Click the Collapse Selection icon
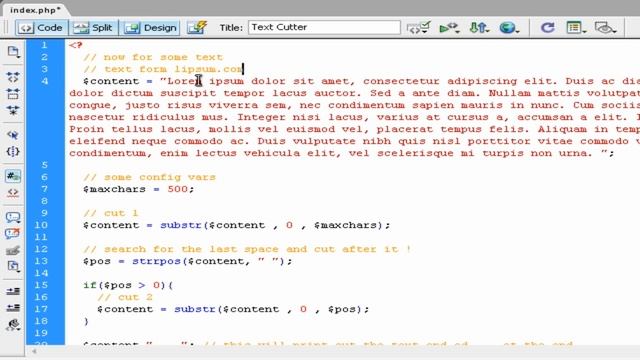This screenshot has height=360, width=640. click(x=13, y=93)
